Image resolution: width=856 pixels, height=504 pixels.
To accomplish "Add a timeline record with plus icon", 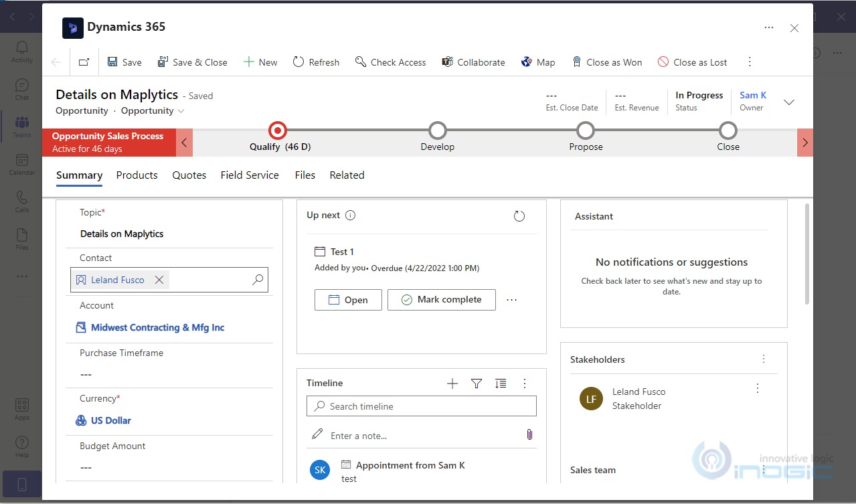I will coord(452,384).
